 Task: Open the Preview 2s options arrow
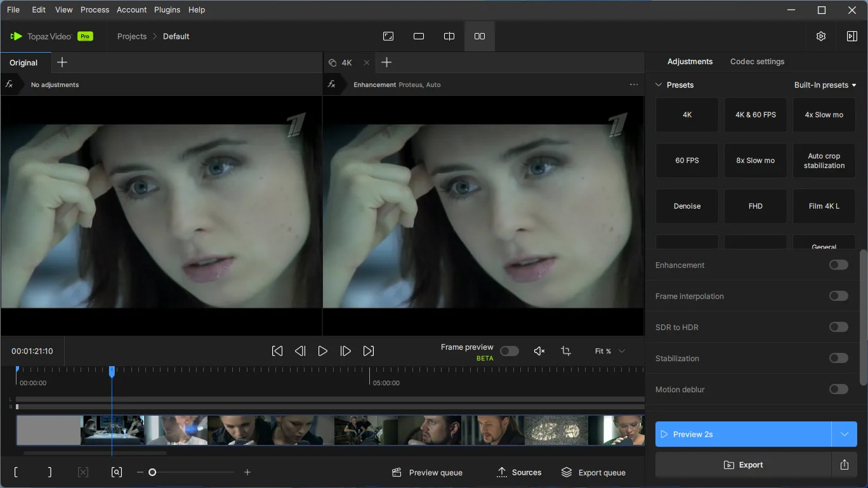pyautogui.click(x=845, y=434)
